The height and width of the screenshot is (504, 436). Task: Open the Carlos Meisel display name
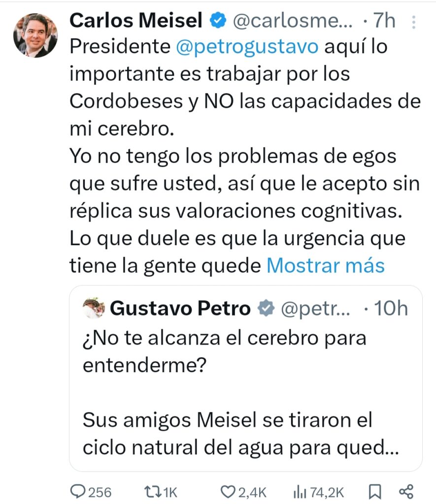(x=136, y=21)
